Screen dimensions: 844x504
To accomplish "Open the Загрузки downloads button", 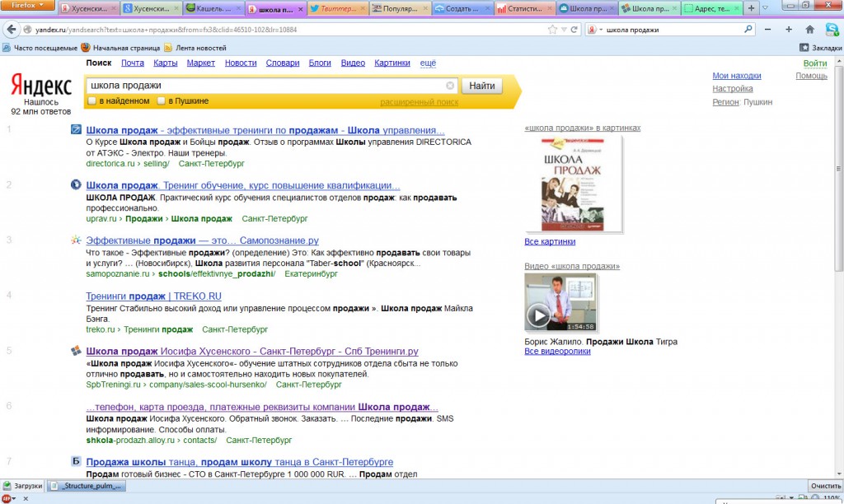I will tap(22, 486).
